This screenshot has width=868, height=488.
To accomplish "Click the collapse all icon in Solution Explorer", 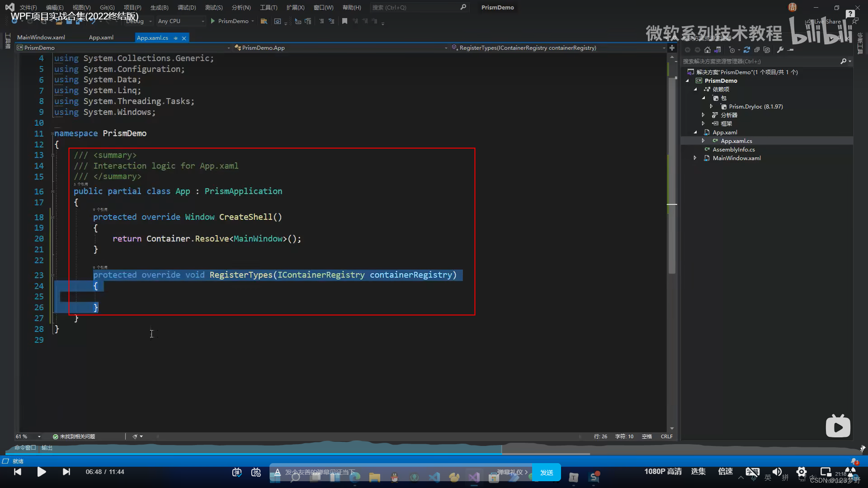I will [757, 50].
